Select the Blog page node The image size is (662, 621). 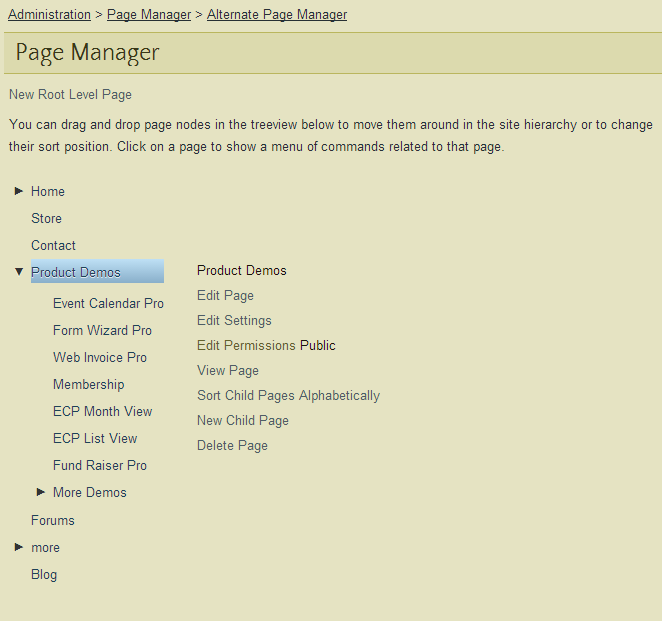pos(44,574)
